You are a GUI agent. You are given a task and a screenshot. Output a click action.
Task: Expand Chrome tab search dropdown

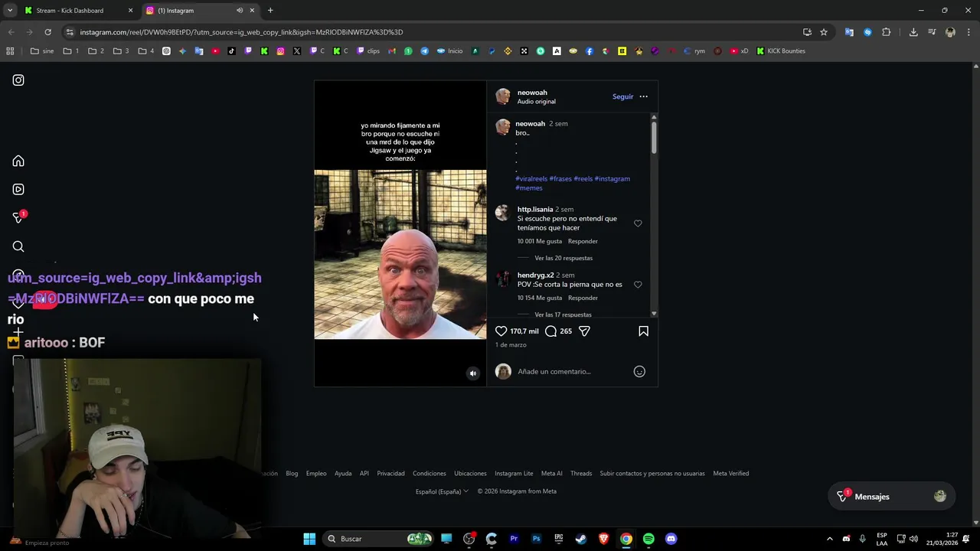click(9, 11)
